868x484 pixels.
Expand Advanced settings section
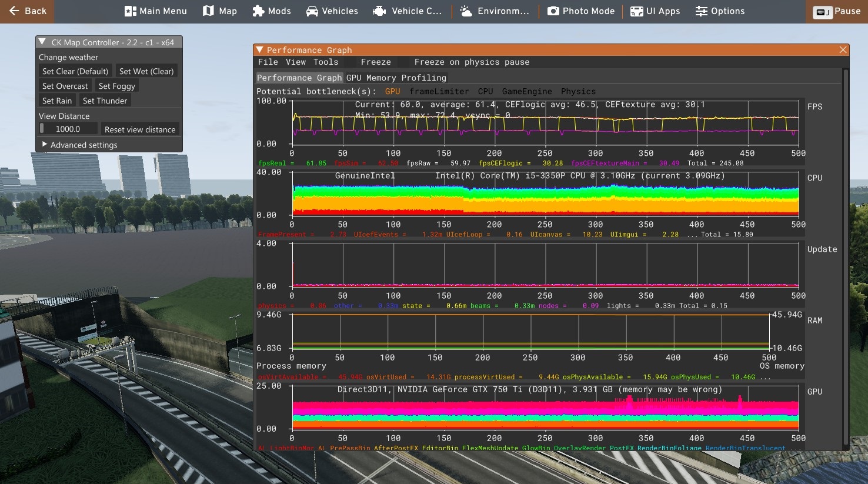pos(45,145)
